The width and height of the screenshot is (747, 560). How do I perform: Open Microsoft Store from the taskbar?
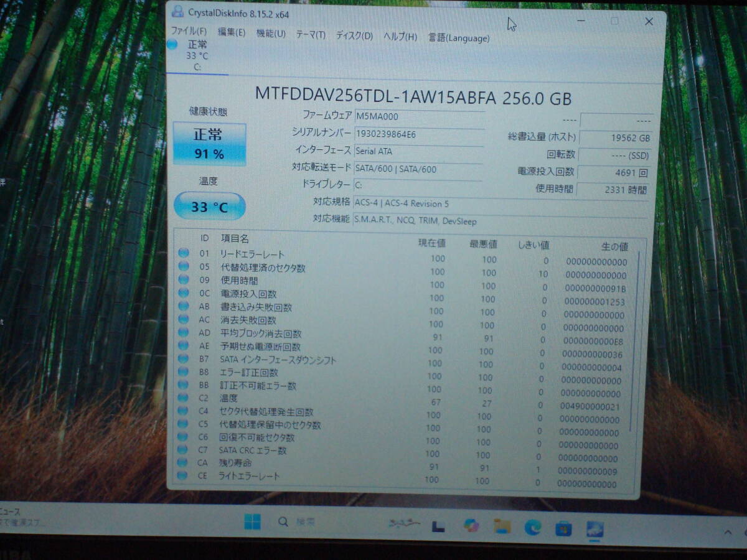pos(563,528)
